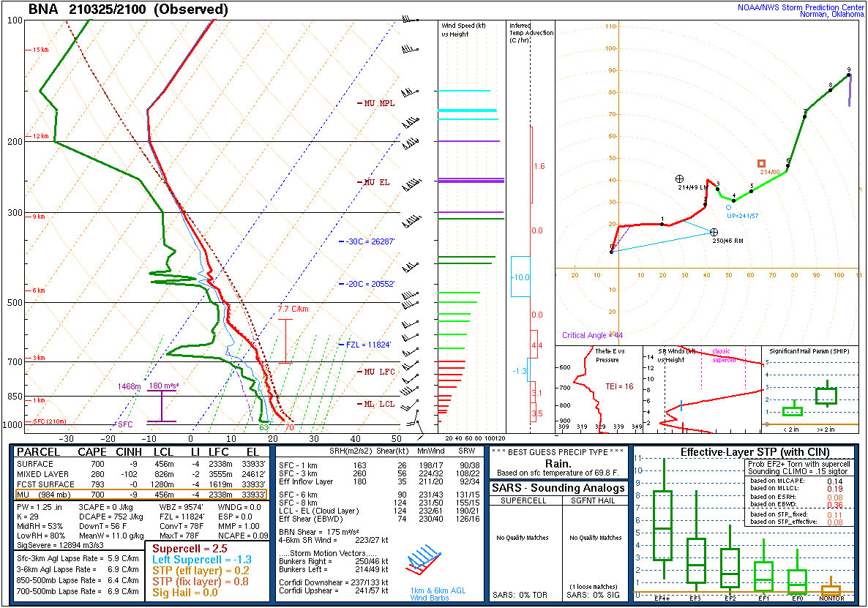Image resolution: width=868 pixels, height=608 pixels.
Task: Click the 'Significant Hail Param (SHIP)' title
Action: point(809,350)
